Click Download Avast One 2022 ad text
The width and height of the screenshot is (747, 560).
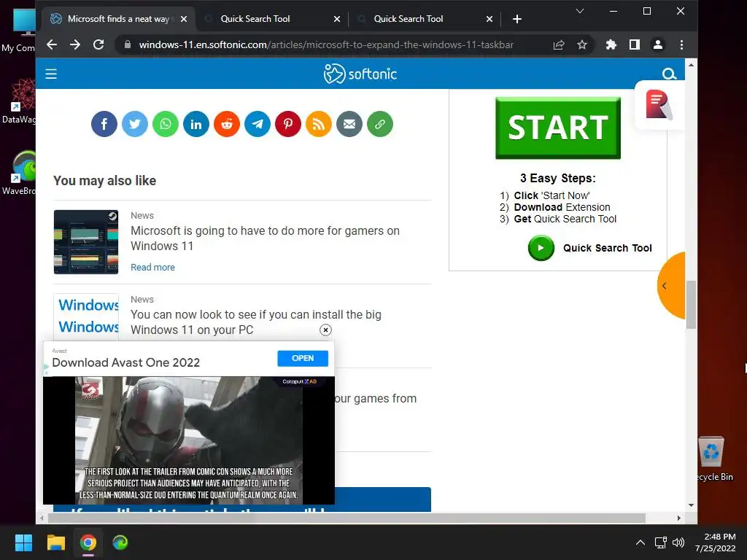[x=125, y=362]
